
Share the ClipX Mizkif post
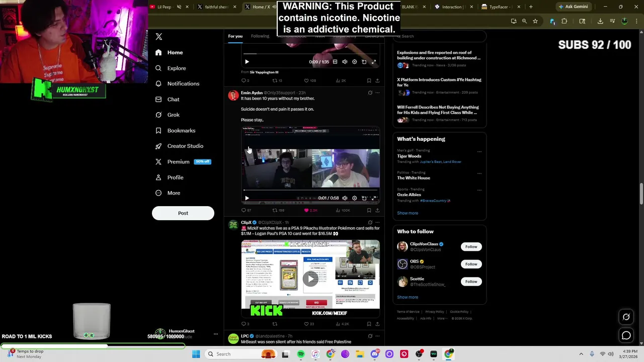tap(377, 324)
